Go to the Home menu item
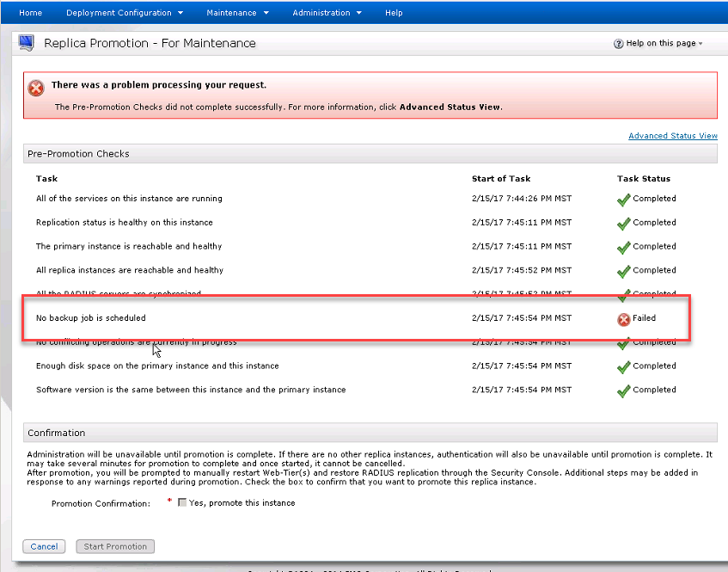The height and width of the screenshot is (572, 728). click(30, 13)
